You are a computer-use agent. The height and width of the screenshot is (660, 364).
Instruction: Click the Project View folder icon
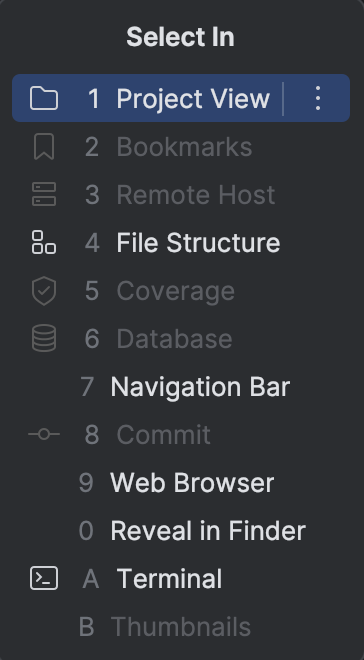point(44,98)
